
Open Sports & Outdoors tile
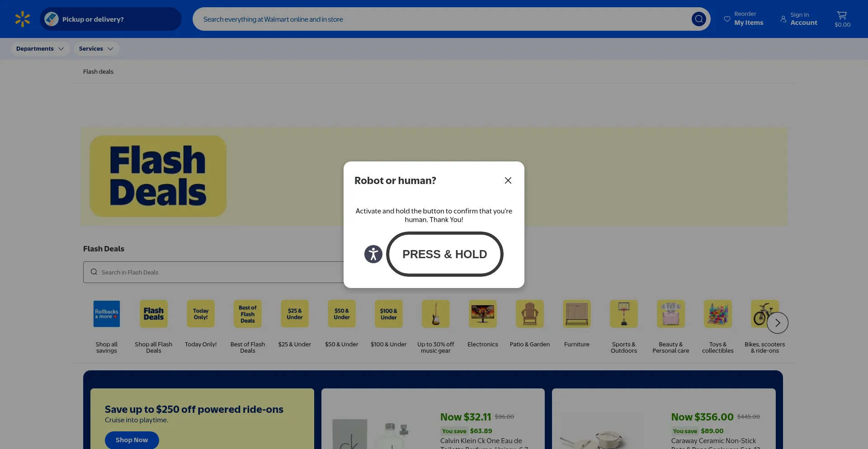pyautogui.click(x=624, y=327)
